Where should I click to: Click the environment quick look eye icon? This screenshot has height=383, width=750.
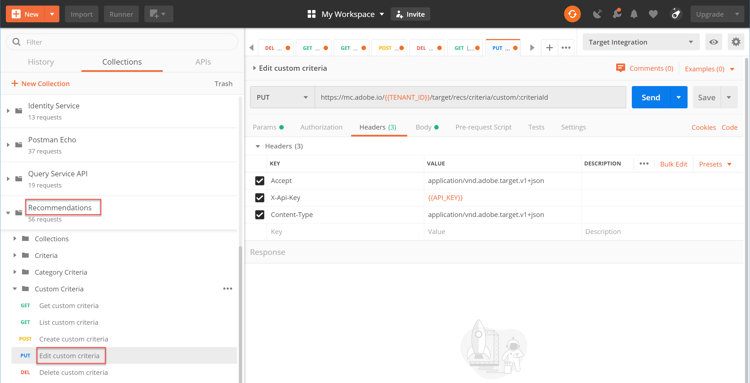coord(714,42)
